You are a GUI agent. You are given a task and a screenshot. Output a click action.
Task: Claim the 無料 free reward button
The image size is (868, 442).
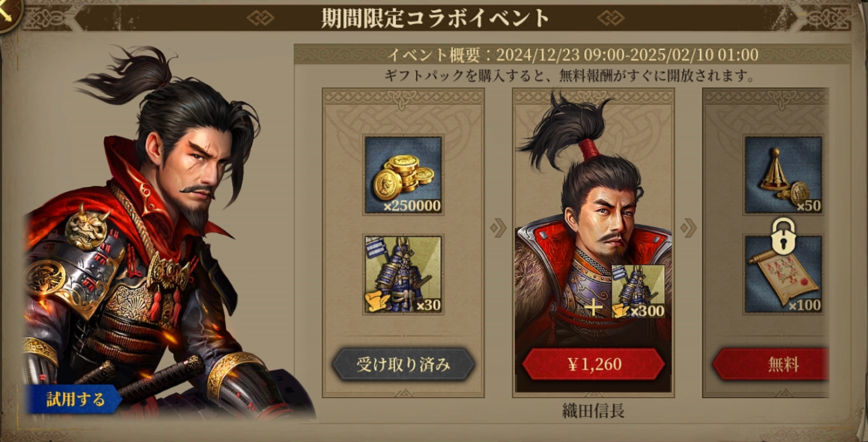771,364
